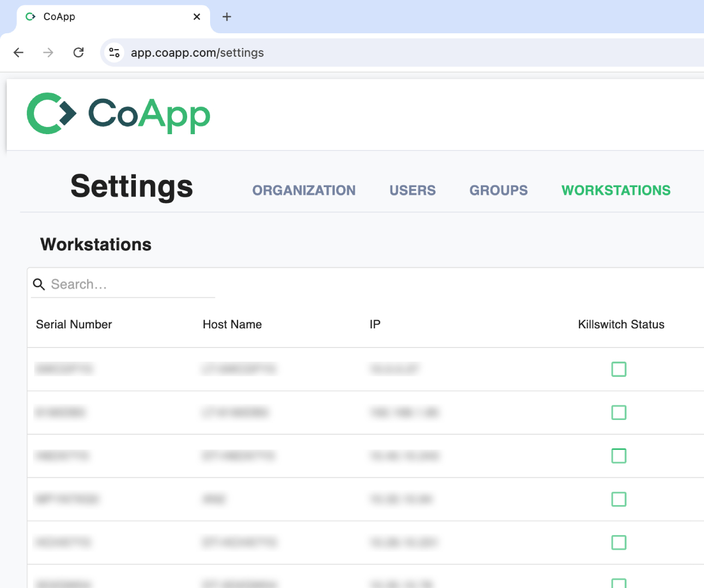Toggle killswitch checkbox in first workstation row

(619, 369)
